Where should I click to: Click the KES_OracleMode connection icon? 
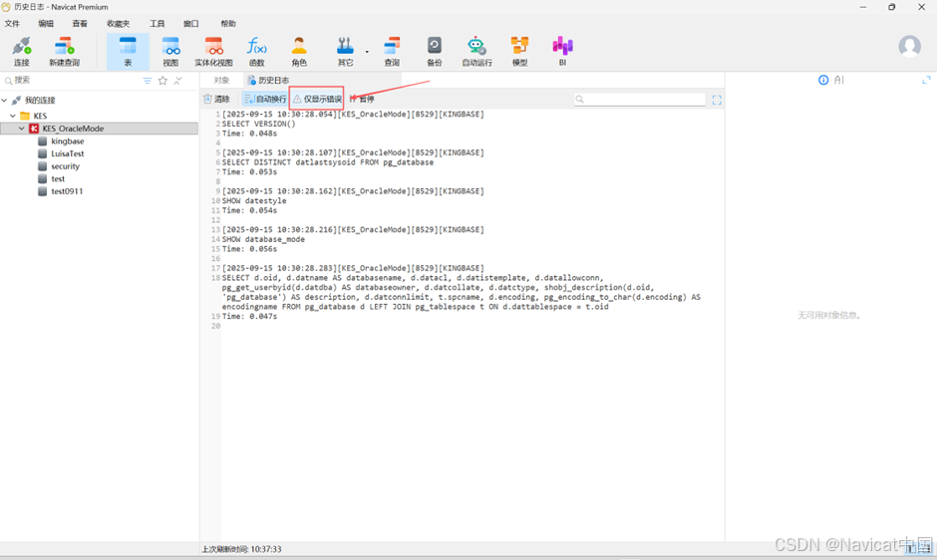(x=34, y=129)
